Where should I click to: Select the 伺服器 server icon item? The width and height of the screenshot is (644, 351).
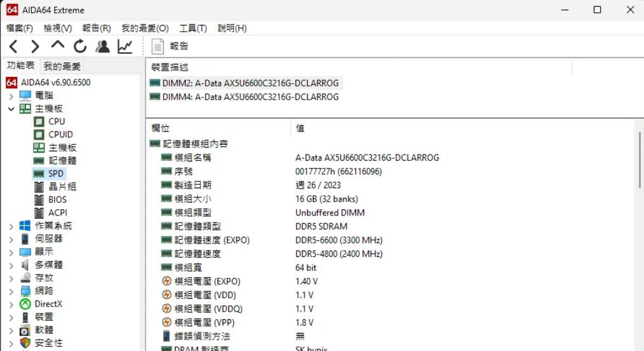(x=25, y=239)
